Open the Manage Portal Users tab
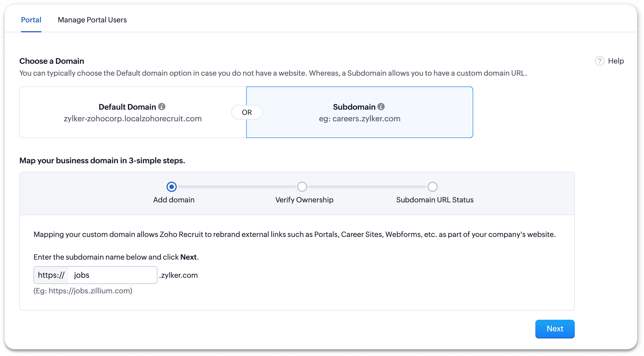Screen dimensions: 644x356 pyautogui.click(x=92, y=20)
